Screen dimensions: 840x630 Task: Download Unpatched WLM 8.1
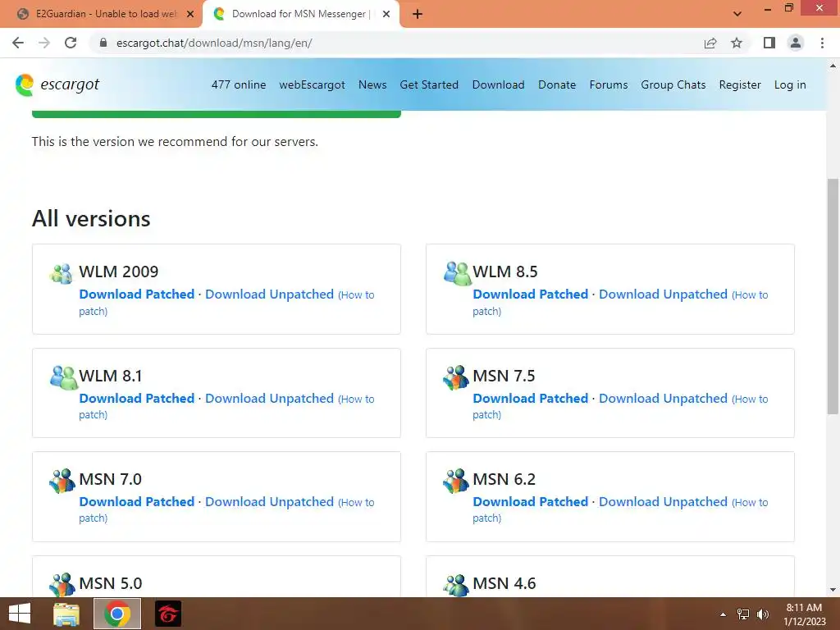point(269,398)
